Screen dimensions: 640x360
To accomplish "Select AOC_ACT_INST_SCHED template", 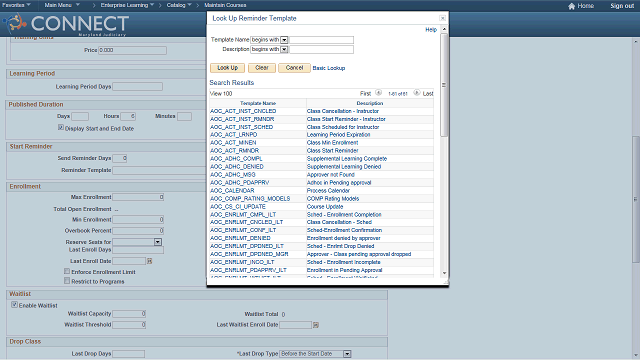I will tap(242, 127).
